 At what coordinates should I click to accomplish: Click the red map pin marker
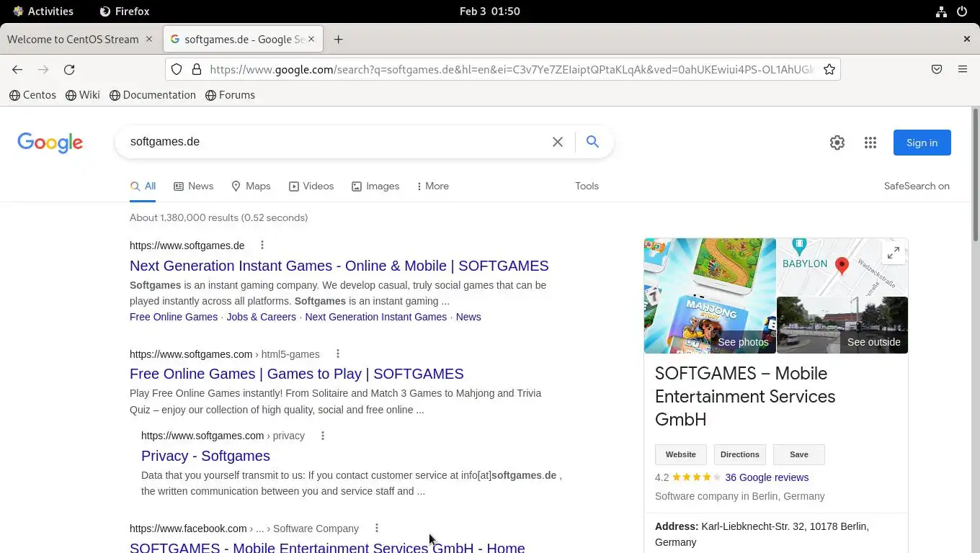pos(842,265)
